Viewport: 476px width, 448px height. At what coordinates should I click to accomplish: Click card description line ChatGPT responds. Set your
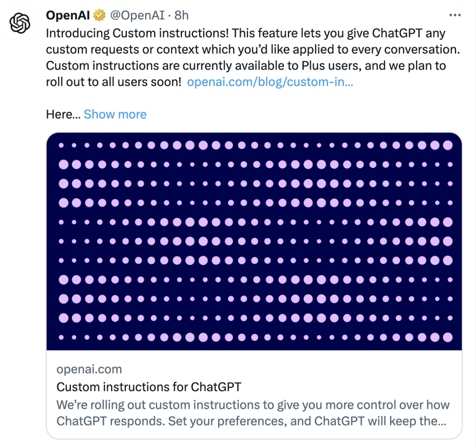coord(251,421)
